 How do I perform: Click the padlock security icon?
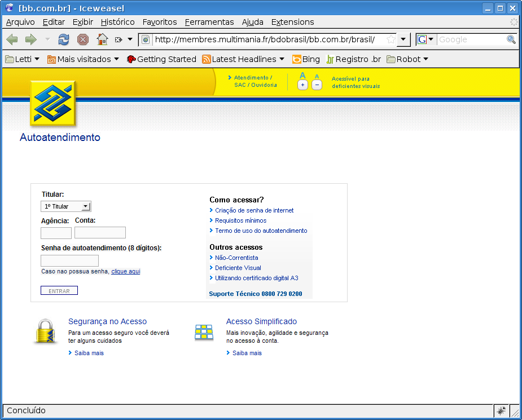click(46, 331)
